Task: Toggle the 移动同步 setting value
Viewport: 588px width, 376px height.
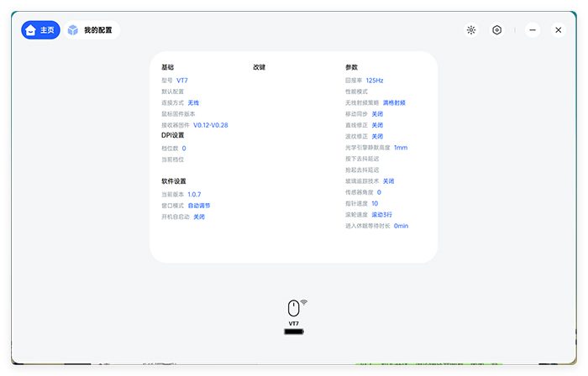Action: click(377, 113)
